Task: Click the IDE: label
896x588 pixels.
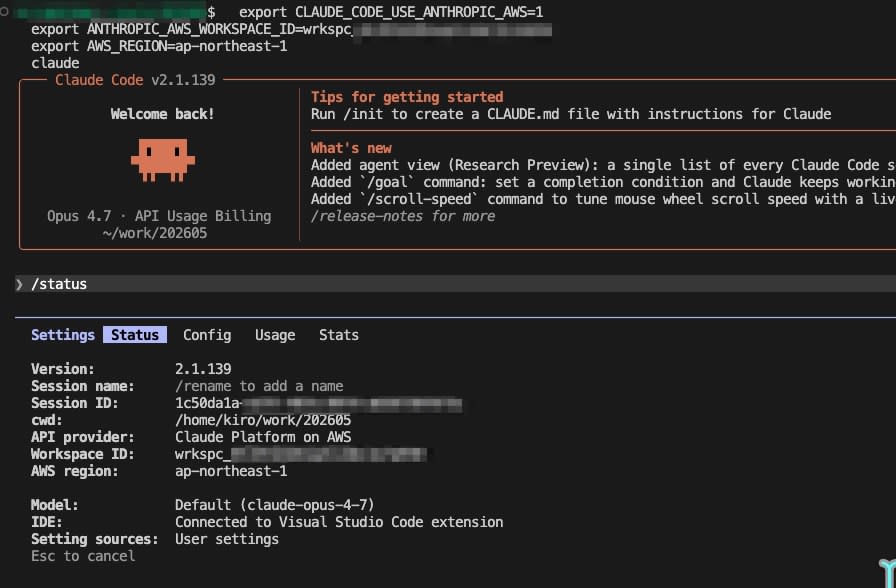Action: point(46,522)
